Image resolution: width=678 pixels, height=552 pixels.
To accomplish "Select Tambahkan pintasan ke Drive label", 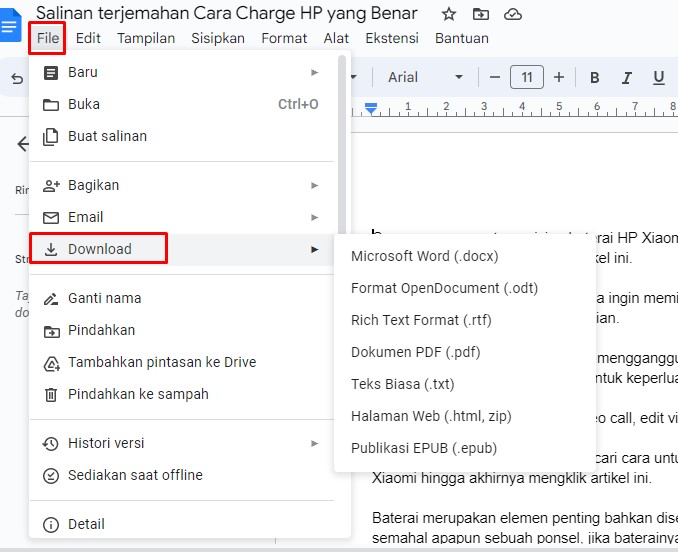I will point(162,363).
